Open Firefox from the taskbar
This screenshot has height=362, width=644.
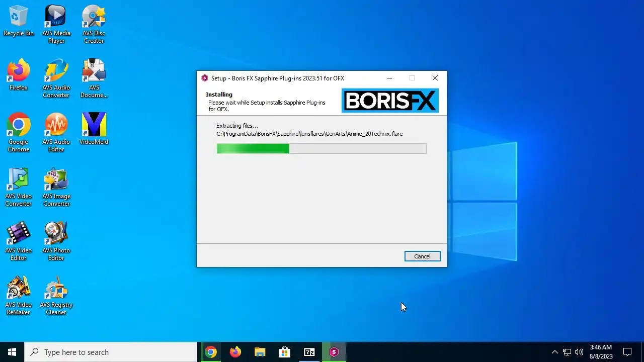coord(235,352)
